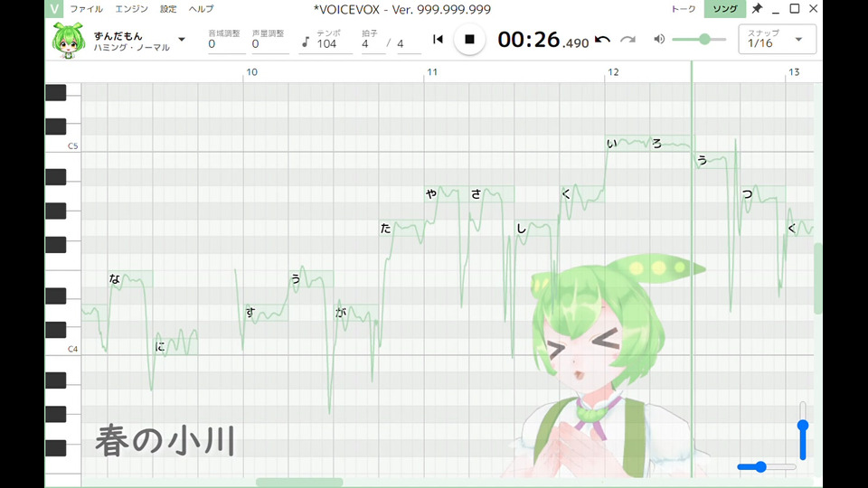Select the が note
The width and height of the screenshot is (868, 488).
pos(356,313)
